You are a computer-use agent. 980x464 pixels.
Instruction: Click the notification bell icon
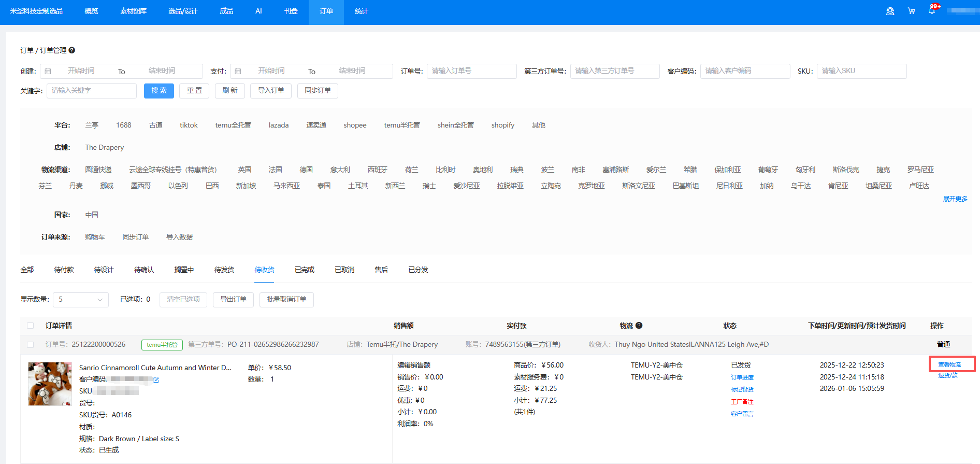(931, 11)
